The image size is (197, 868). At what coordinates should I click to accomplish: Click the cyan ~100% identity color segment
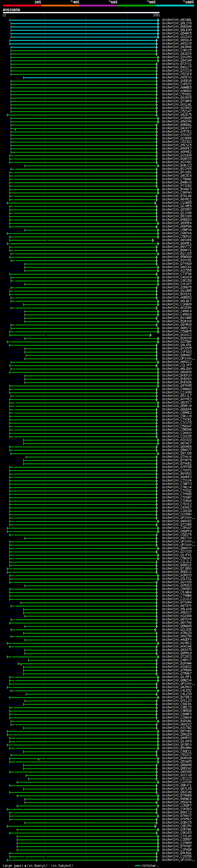pos(175,6)
